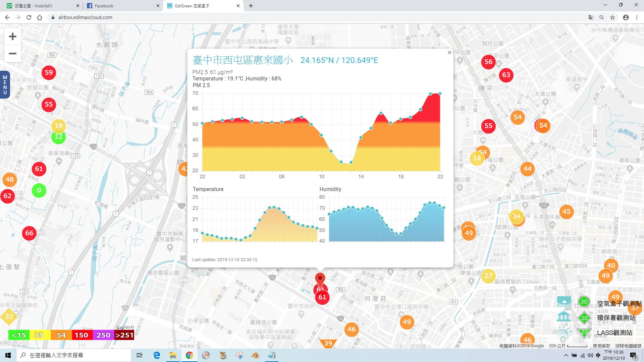Click the 環保署觀測站 legend label
The height and width of the screenshot is (362, 644).
click(x=616, y=318)
